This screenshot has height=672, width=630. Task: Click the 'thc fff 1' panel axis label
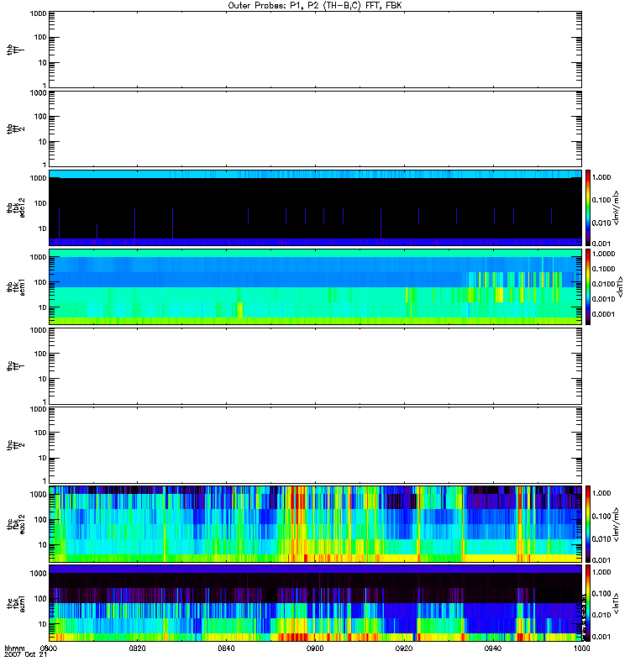[15, 366]
